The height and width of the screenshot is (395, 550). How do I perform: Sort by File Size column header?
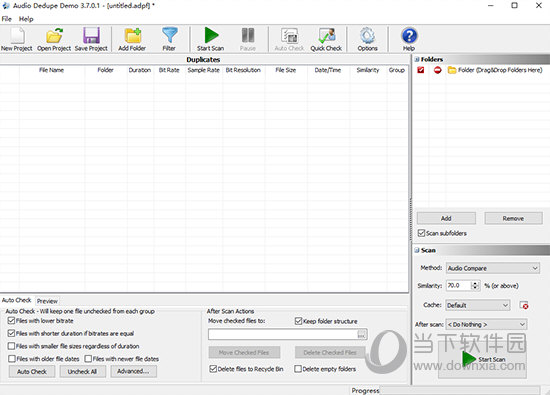tap(286, 70)
